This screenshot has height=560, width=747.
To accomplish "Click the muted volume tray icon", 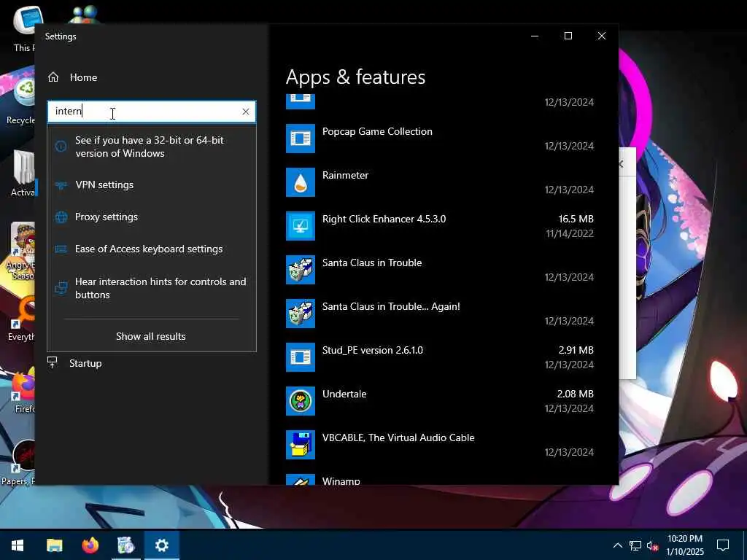I will click(653, 545).
